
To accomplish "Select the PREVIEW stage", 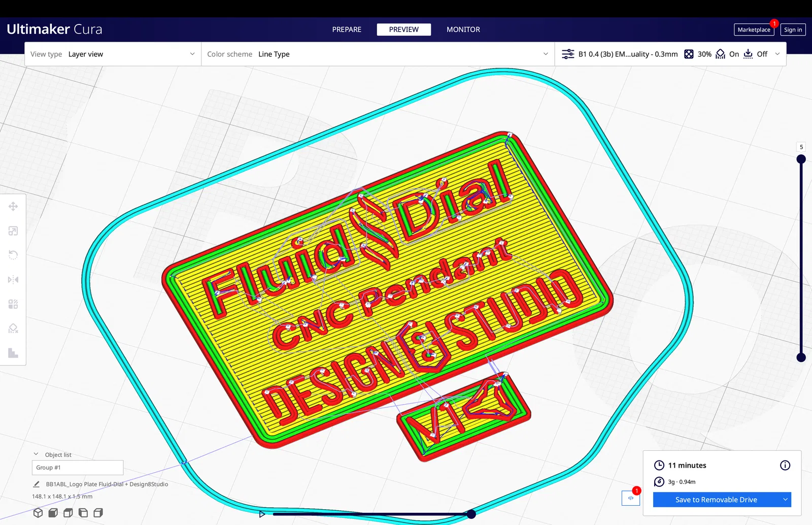I will tap(404, 29).
